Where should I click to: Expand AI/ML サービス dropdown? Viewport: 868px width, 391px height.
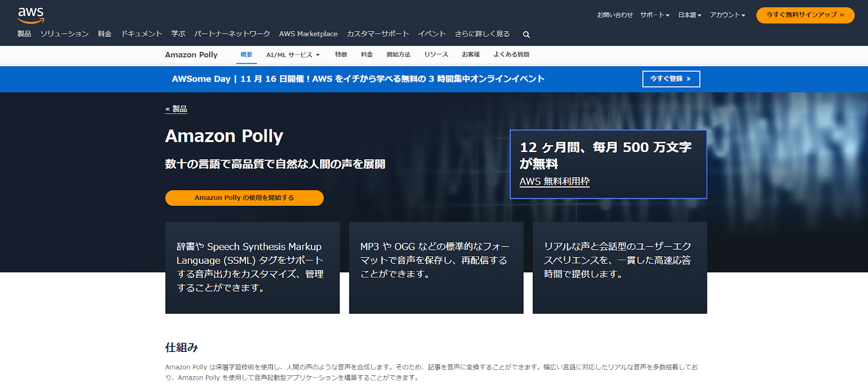tap(293, 55)
